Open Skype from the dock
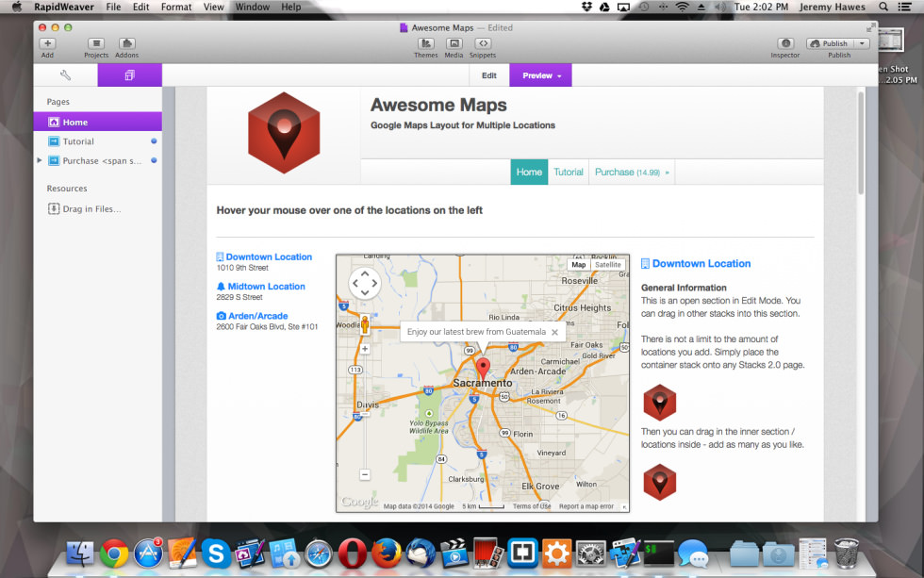 (216, 553)
